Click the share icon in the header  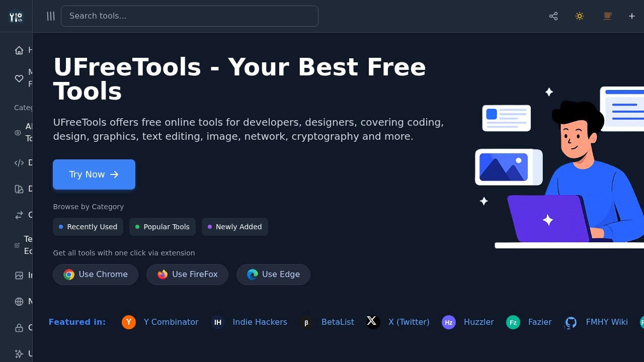click(553, 16)
